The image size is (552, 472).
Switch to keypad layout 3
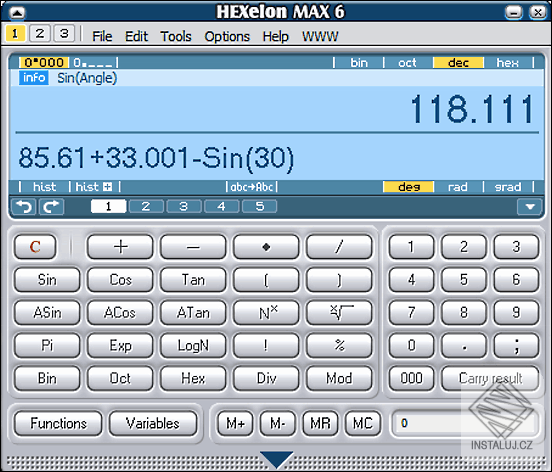64,34
